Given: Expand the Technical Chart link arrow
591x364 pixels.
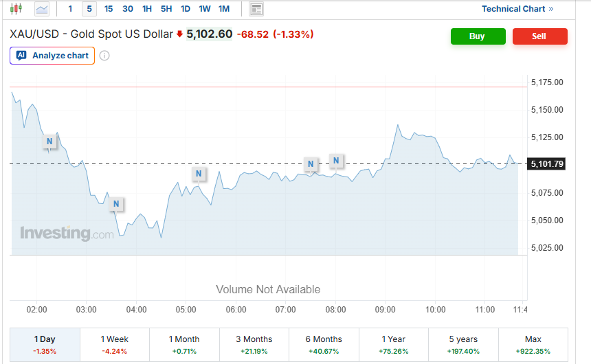Looking at the screenshot, I should (551, 9).
